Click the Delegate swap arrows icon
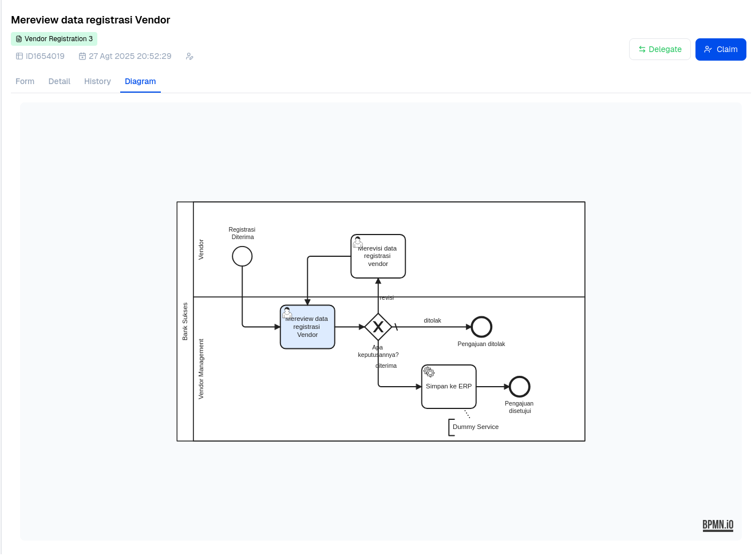The width and height of the screenshot is (755, 560). (642, 49)
